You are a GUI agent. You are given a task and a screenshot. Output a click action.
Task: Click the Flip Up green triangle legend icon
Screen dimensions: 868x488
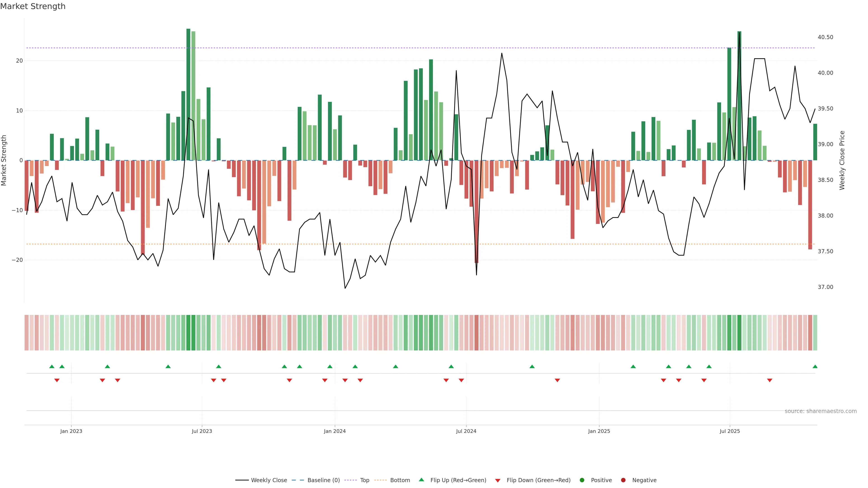click(421, 480)
